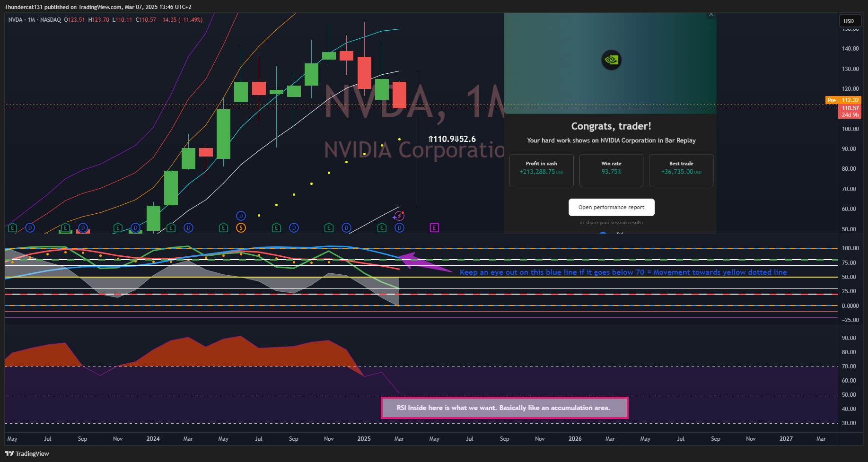Click the earnings E marker above Nov 2024
Image resolution: width=868 pixels, height=462 pixels.
tap(329, 228)
